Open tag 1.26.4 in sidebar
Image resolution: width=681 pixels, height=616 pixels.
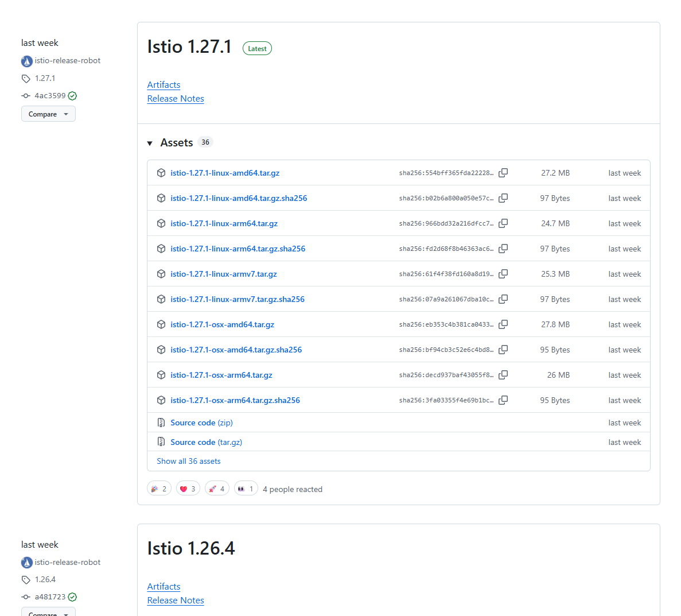tap(45, 579)
